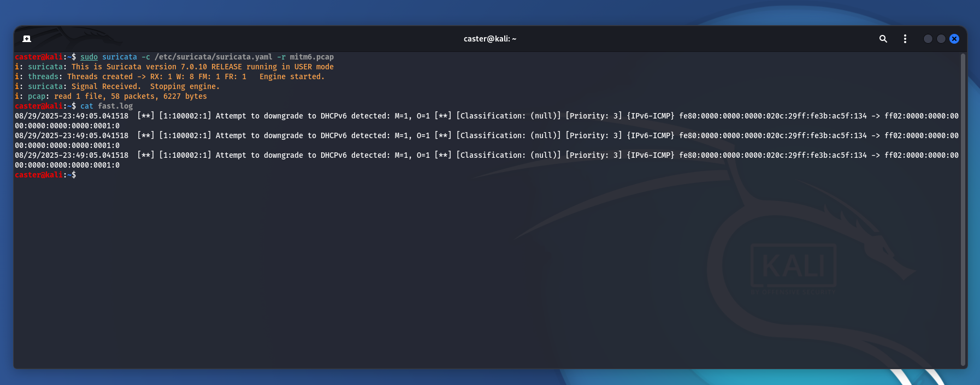Open the three-dot terminal menu
The width and height of the screenshot is (980, 385).
pos(905,39)
